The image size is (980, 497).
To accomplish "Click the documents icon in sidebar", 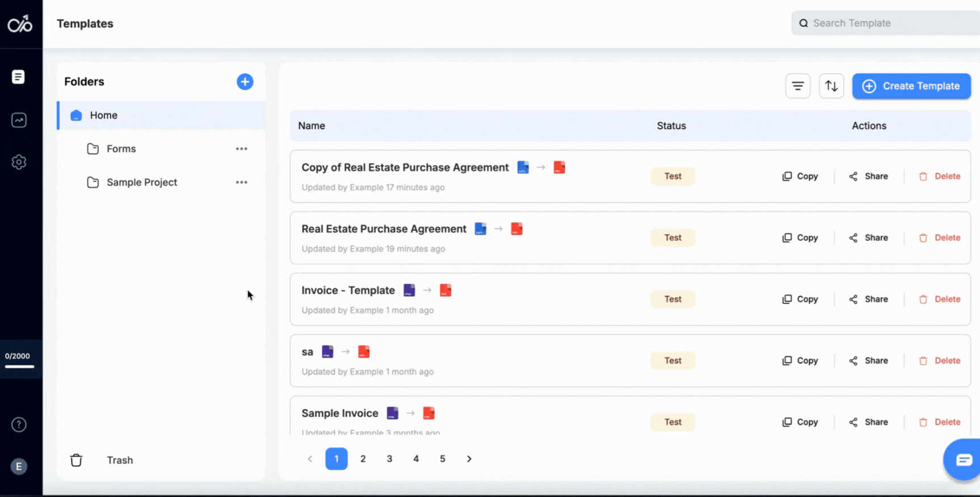I will click(19, 77).
